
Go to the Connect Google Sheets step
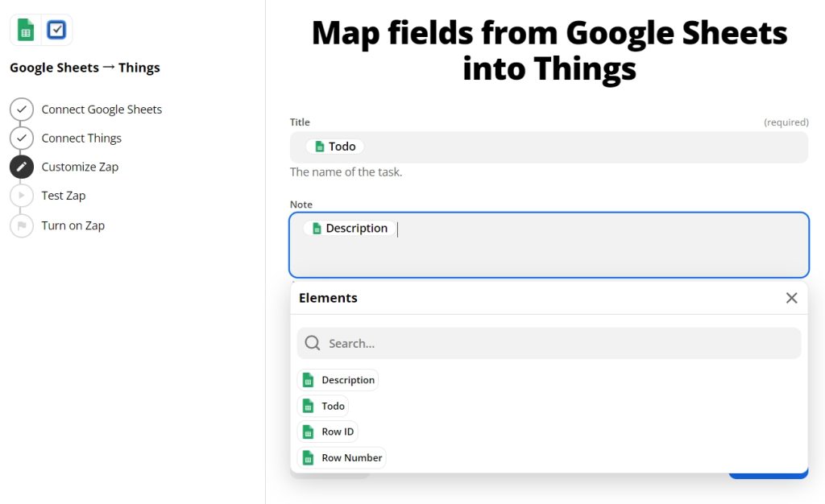pyautogui.click(x=102, y=109)
